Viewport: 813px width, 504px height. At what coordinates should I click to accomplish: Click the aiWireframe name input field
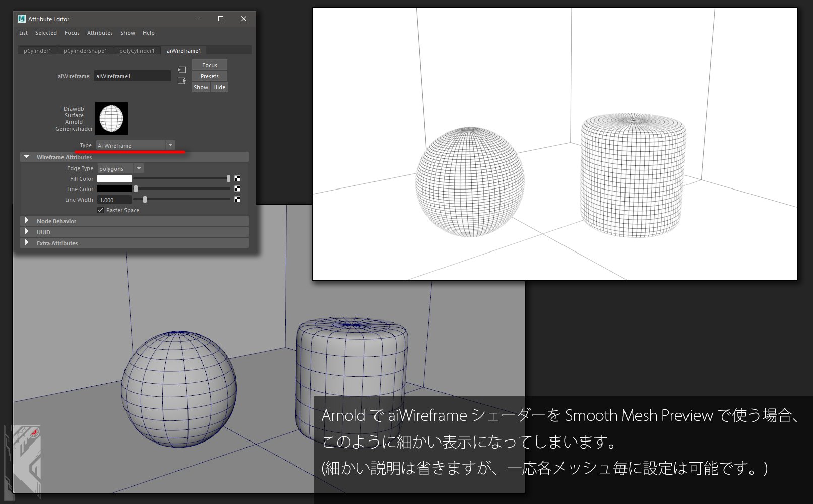tap(133, 76)
